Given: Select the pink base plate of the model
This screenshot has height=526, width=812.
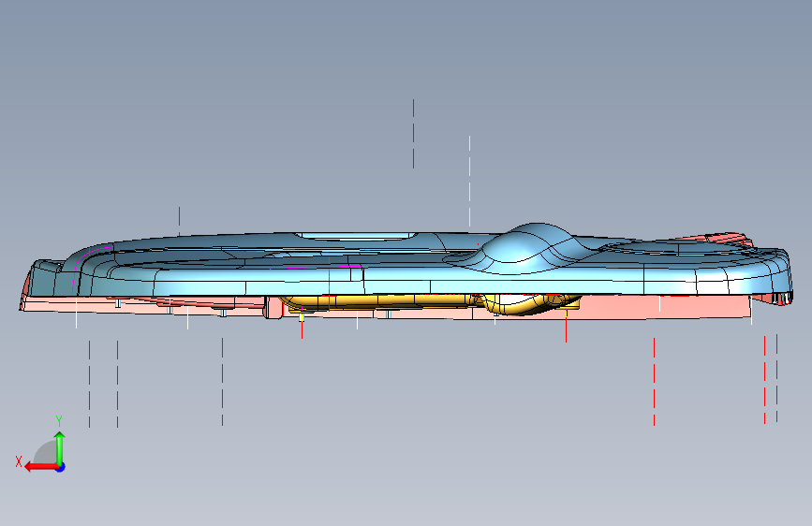Looking at the screenshot, I should pos(666,306).
